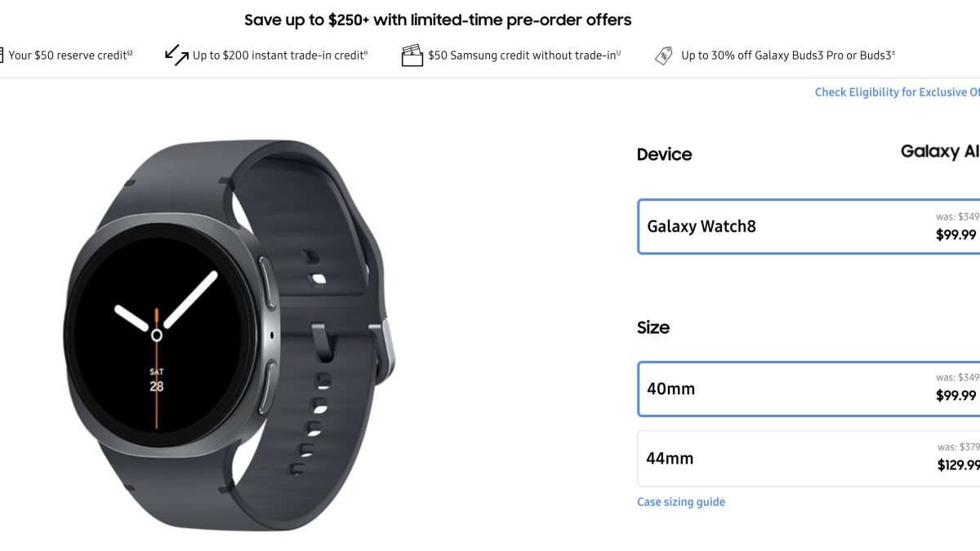This screenshot has height=551, width=980.
Task: Click the price tag icon for Buds offer
Action: tap(664, 56)
